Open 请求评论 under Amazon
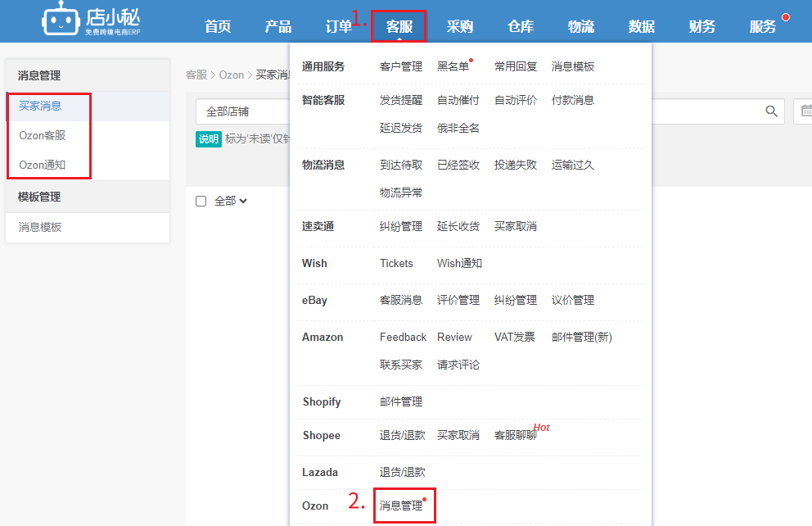Screen dimensions: 812x526 (x=458, y=365)
